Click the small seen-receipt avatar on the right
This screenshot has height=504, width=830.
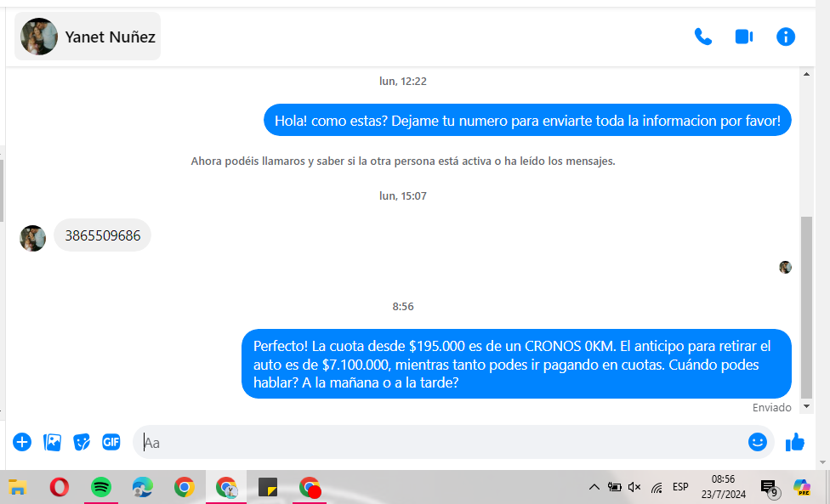(x=785, y=267)
